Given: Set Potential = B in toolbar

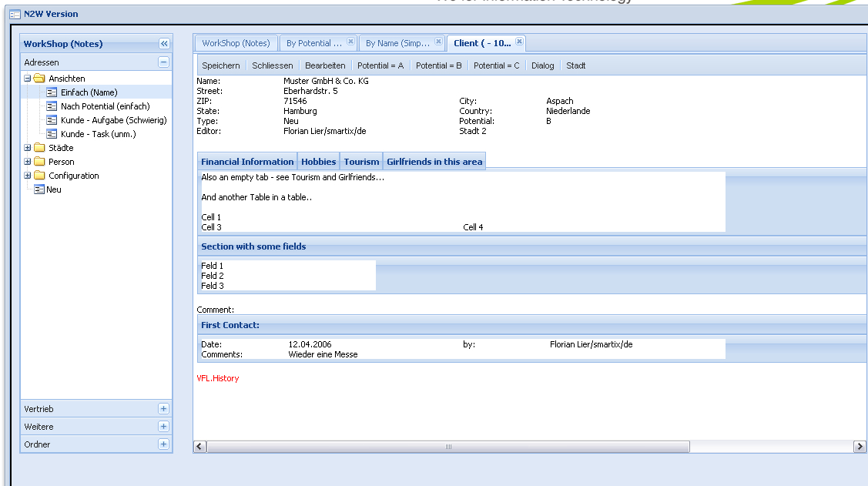Looking at the screenshot, I should (x=438, y=65).
